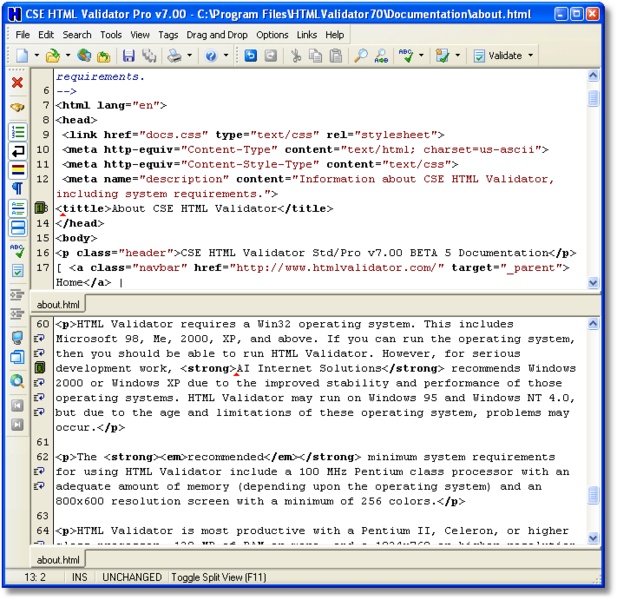Viewport: 617px width, 600px height.
Task: Click the Print icon
Action: [174, 56]
